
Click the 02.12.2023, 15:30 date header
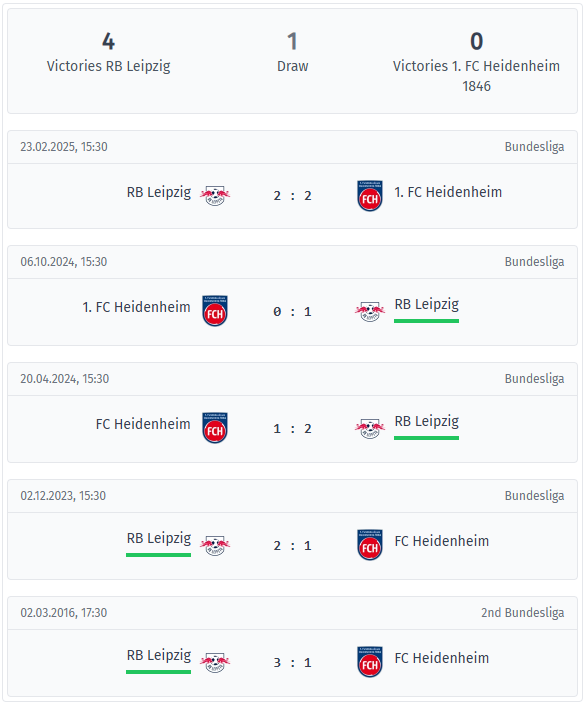(x=63, y=495)
